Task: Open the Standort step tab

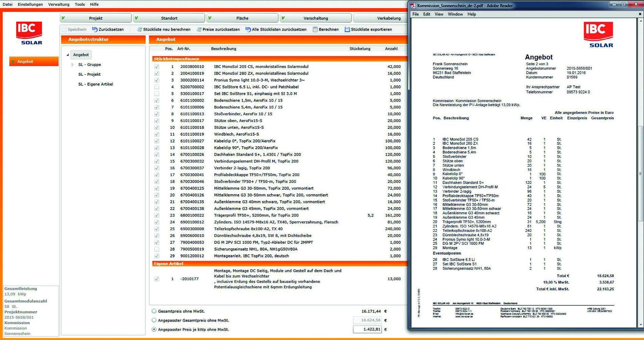Action: pyautogui.click(x=169, y=18)
